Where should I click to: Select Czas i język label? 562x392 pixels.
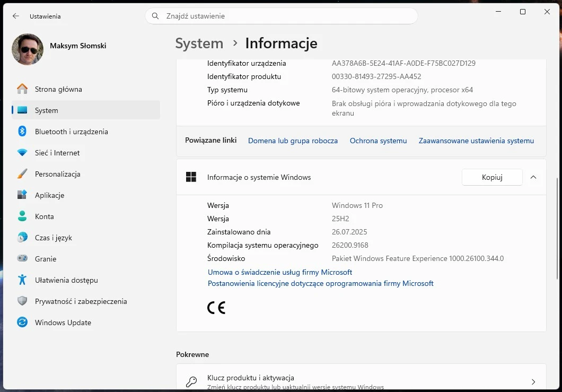point(54,238)
